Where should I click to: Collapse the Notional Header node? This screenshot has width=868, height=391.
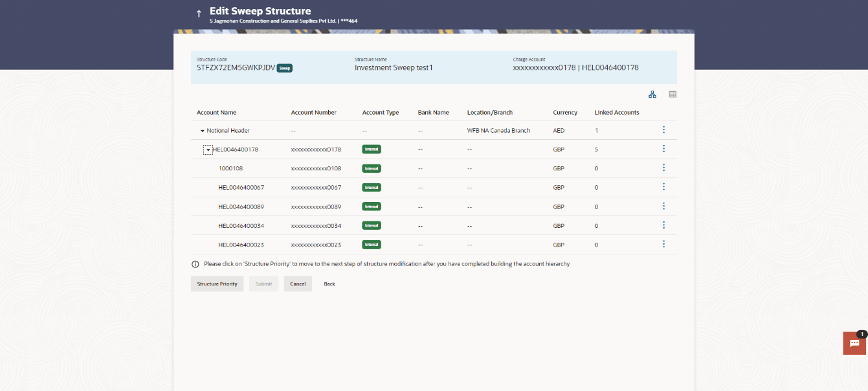point(202,131)
